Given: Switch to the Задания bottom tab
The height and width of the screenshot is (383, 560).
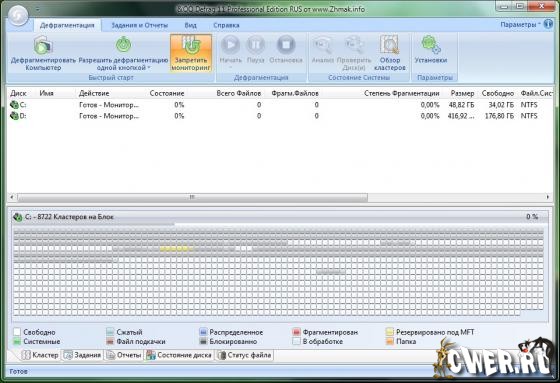Looking at the screenshot, I should pos(82,355).
